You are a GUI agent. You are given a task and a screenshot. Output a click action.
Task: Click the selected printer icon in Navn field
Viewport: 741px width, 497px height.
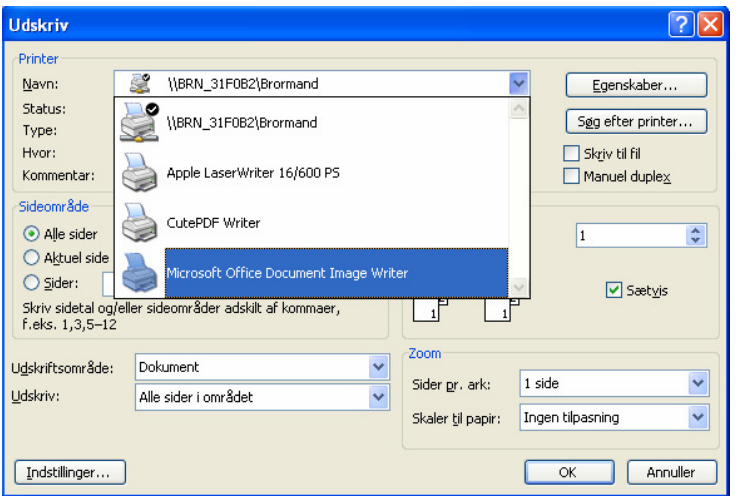pyautogui.click(x=140, y=84)
